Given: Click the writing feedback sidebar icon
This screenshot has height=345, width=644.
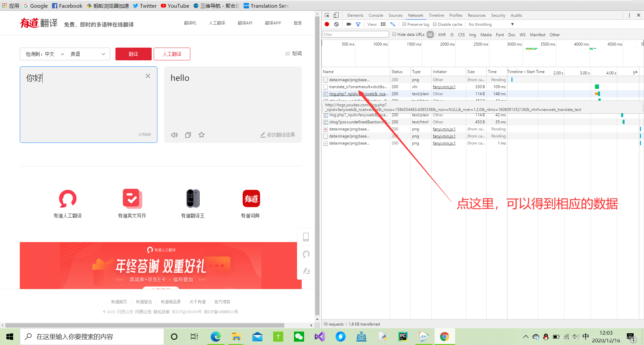Looking at the screenshot, I should tap(306, 271).
